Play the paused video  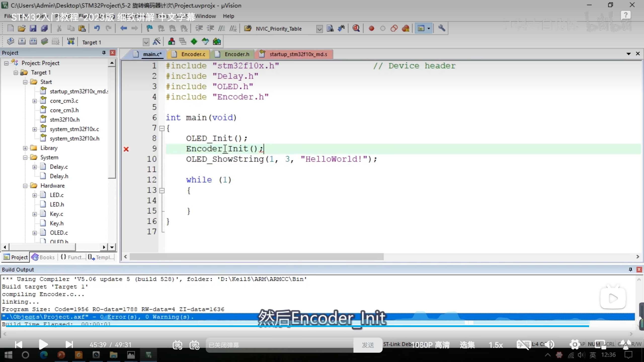tap(43, 344)
